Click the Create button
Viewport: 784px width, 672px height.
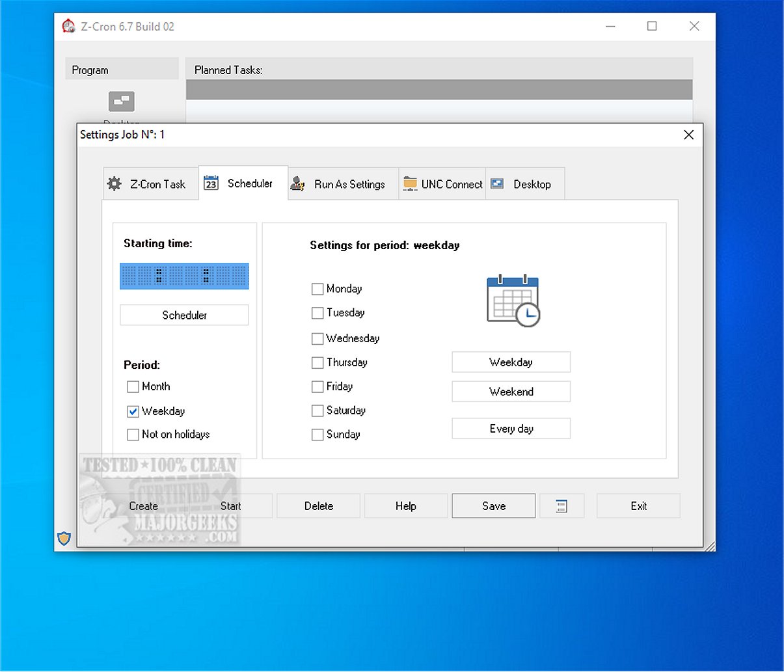coord(143,506)
